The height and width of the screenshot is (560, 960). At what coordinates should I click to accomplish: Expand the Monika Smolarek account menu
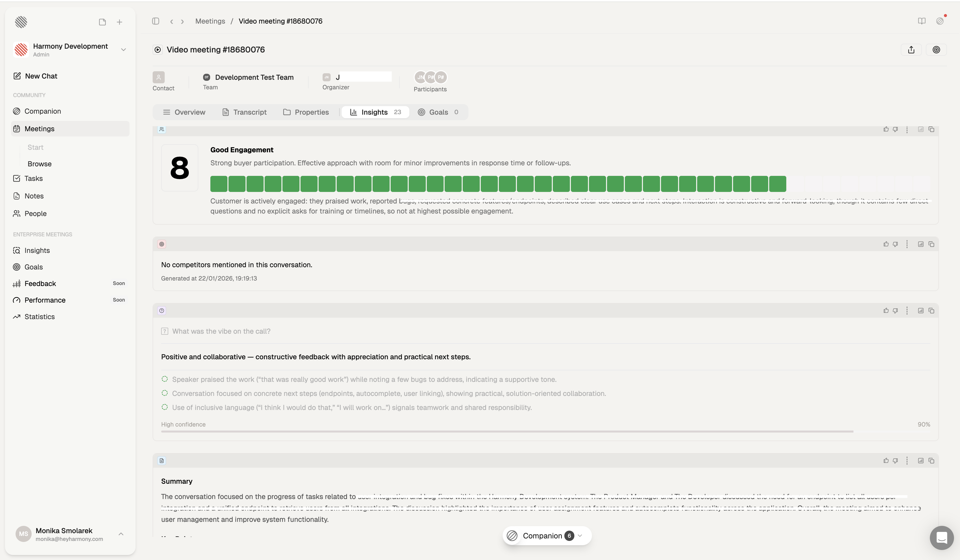point(121,534)
